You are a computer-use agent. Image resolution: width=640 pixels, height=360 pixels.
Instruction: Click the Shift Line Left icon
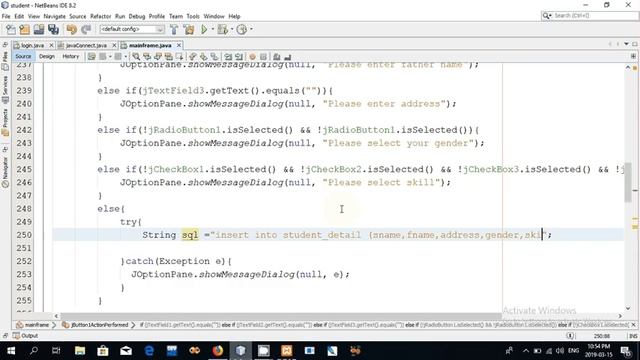228,57
